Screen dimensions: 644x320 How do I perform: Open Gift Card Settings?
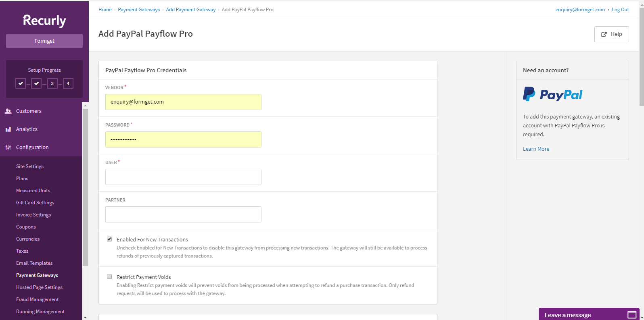35,203
